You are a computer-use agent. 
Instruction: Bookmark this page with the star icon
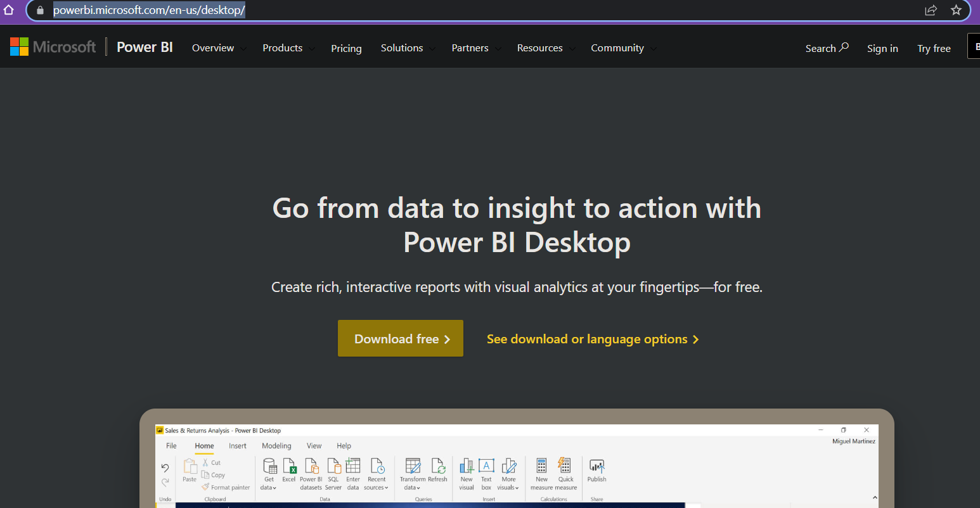point(956,10)
